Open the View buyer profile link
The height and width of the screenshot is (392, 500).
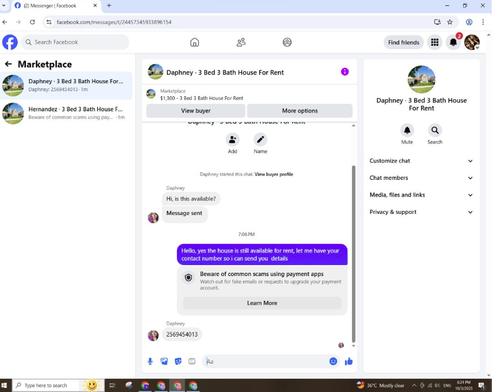pyautogui.click(x=274, y=174)
